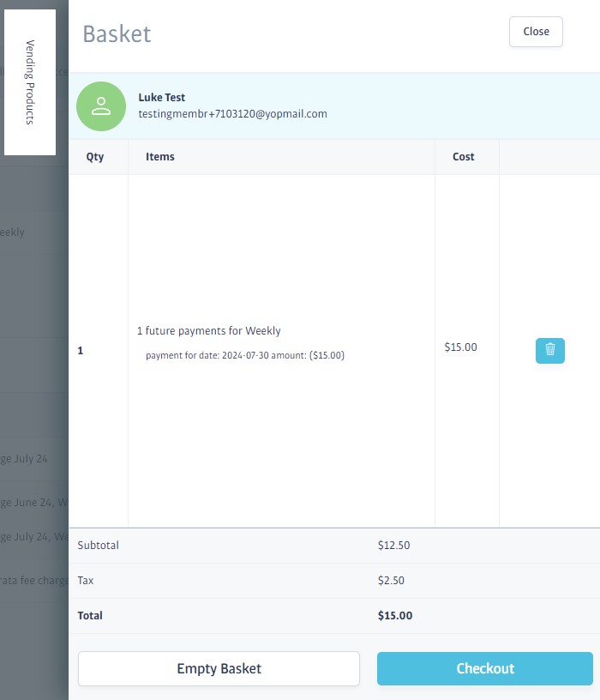Click the quantity value 1 in the row
This screenshot has height=700, width=600.
click(81, 351)
